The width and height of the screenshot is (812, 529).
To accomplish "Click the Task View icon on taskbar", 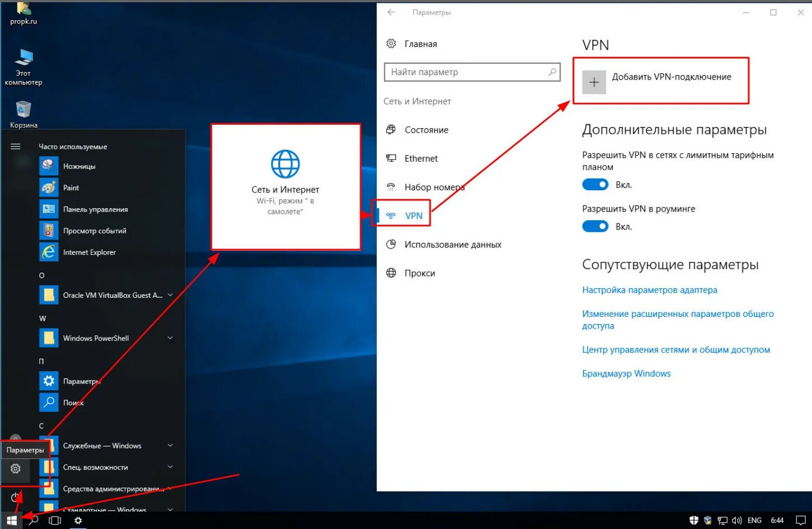I will [x=54, y=520].
